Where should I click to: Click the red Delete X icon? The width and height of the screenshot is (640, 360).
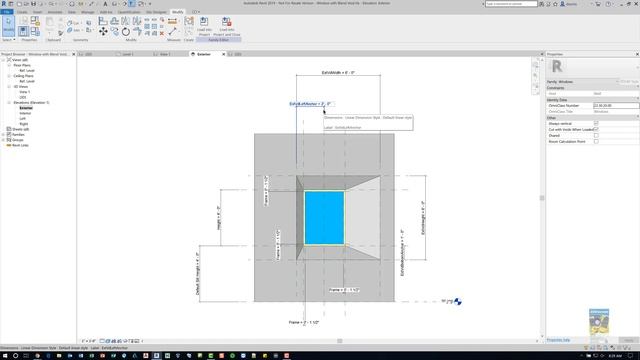pos(162,33)
